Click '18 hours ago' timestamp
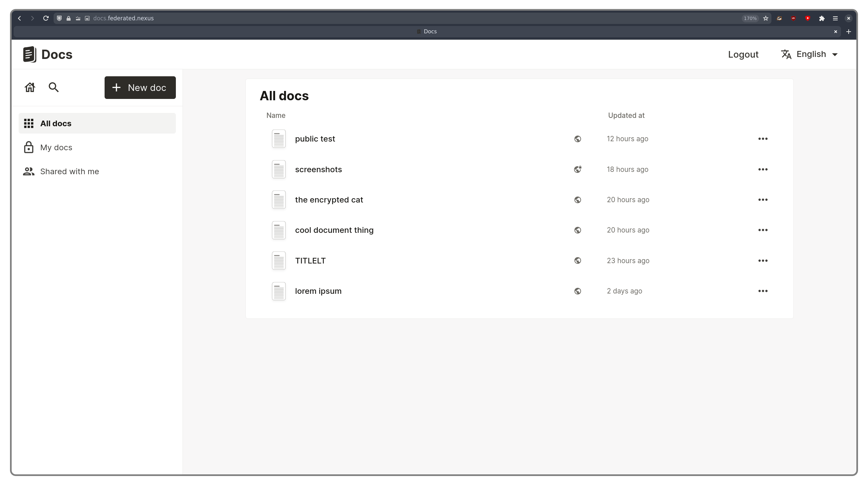The width and height of the screenshot is (868, 487). (x=628, y=169)
